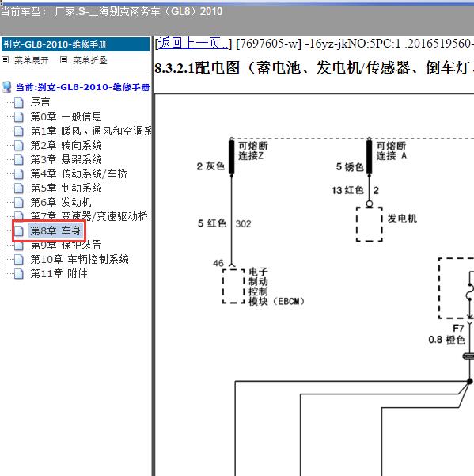Click page icon beside 第8章 车身
This screenshot has width=474, height=476.
coord(19,231)
